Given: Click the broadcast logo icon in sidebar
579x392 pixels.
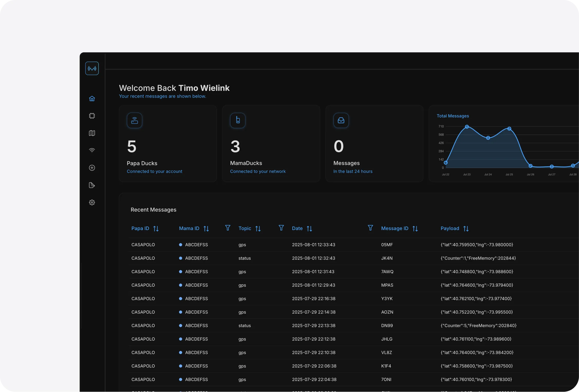Looking at the screenshot, I should click(92, 68).
